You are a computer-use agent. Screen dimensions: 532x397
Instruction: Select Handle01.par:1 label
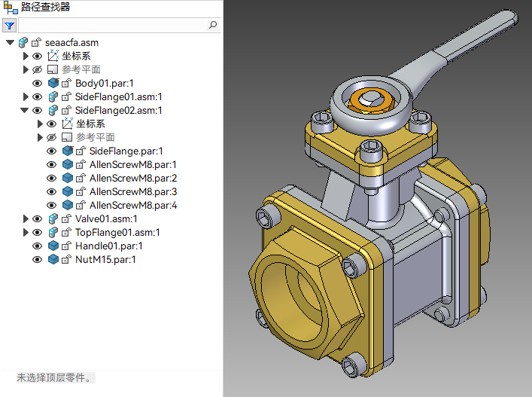[x=109, y=246]
